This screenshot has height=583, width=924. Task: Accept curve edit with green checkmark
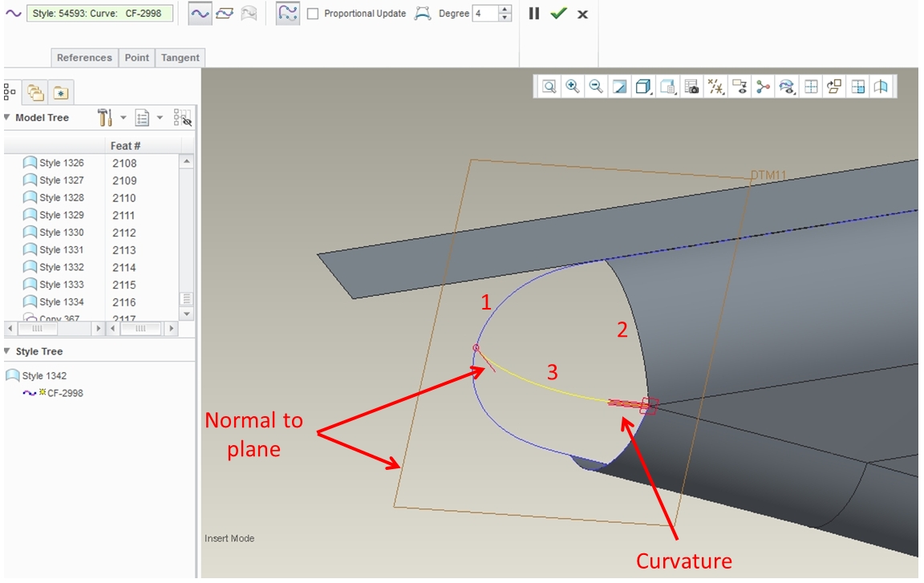click(558, 13)
